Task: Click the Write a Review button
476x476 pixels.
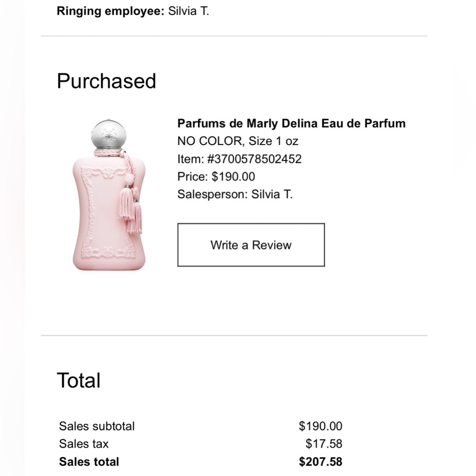Action: [251, 245]
